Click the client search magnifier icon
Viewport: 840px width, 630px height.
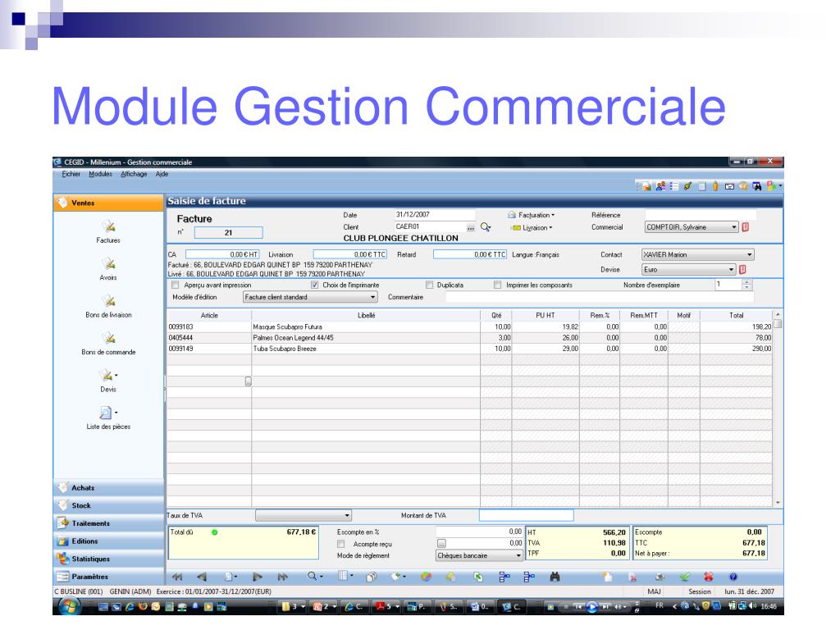(486, 228)
